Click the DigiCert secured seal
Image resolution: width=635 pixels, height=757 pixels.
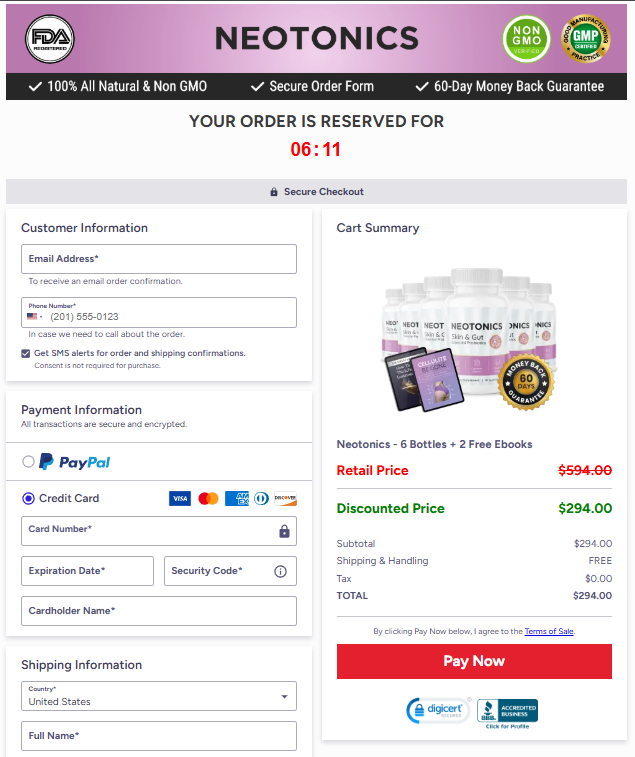438,711
